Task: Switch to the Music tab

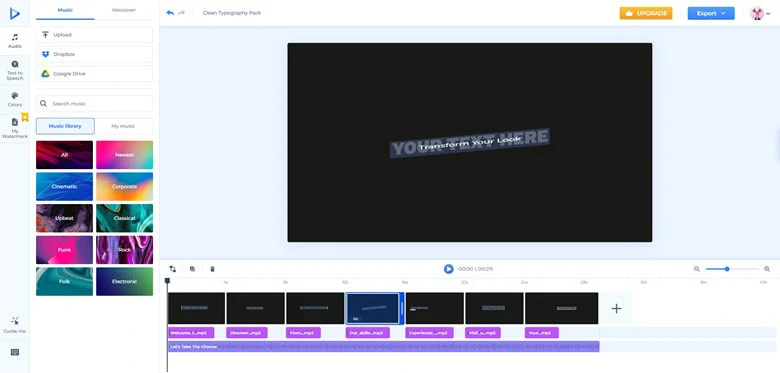Action: tap(65, 10)
